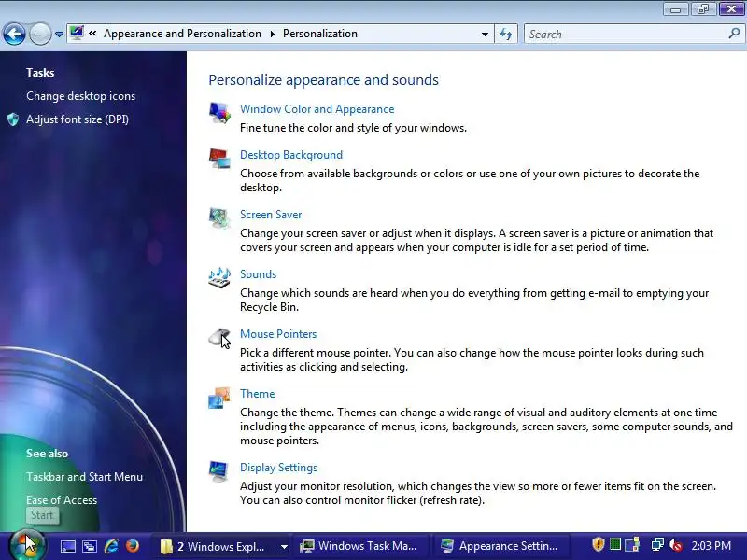Click the Control Panel icon in address bar
The image size is (747, 560).
tap(77, 34)
